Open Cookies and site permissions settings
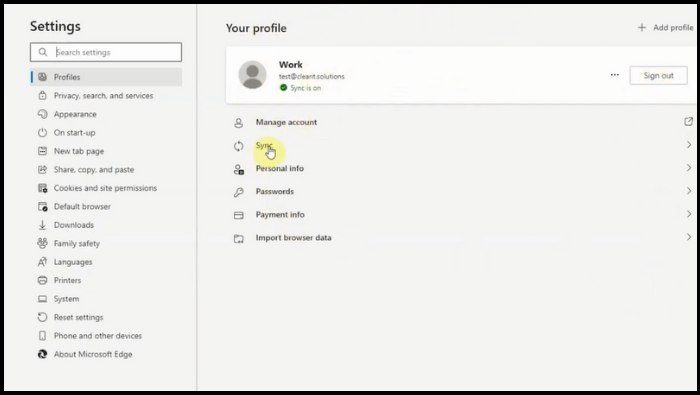The image size is (700, 395). (106, 188)
